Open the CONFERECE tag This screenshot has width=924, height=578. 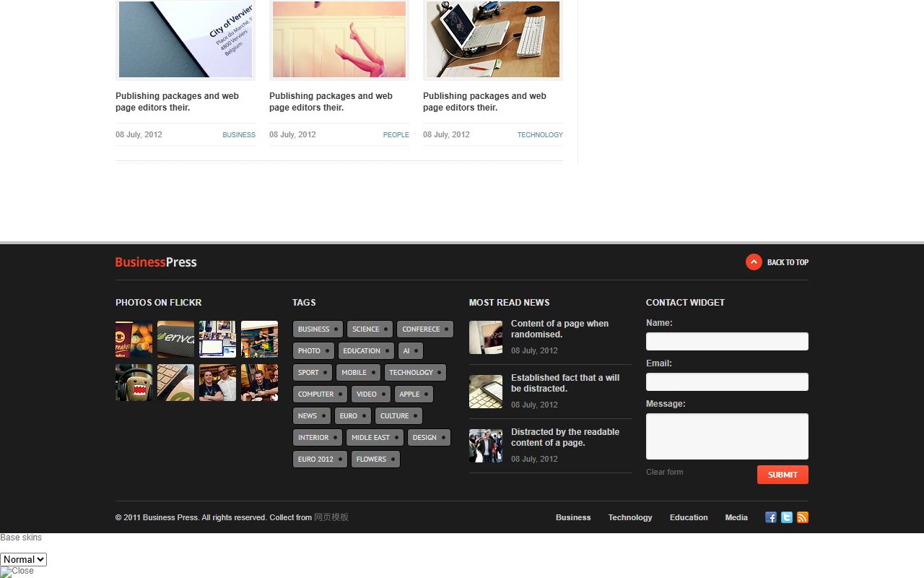(425, 329)
